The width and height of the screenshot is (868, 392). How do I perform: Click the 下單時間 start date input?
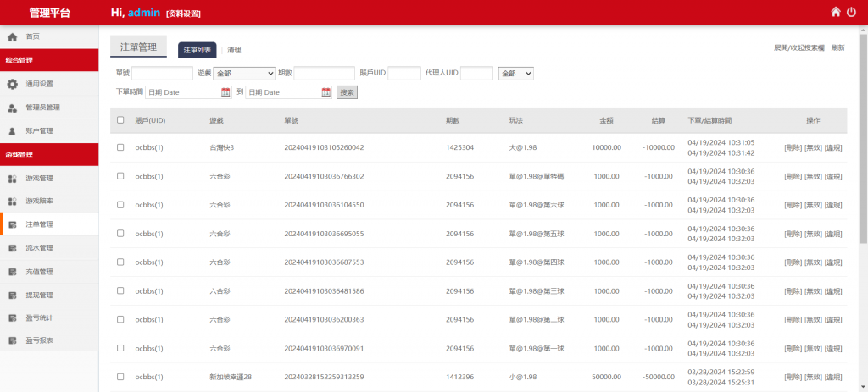(x=188, y=92)
